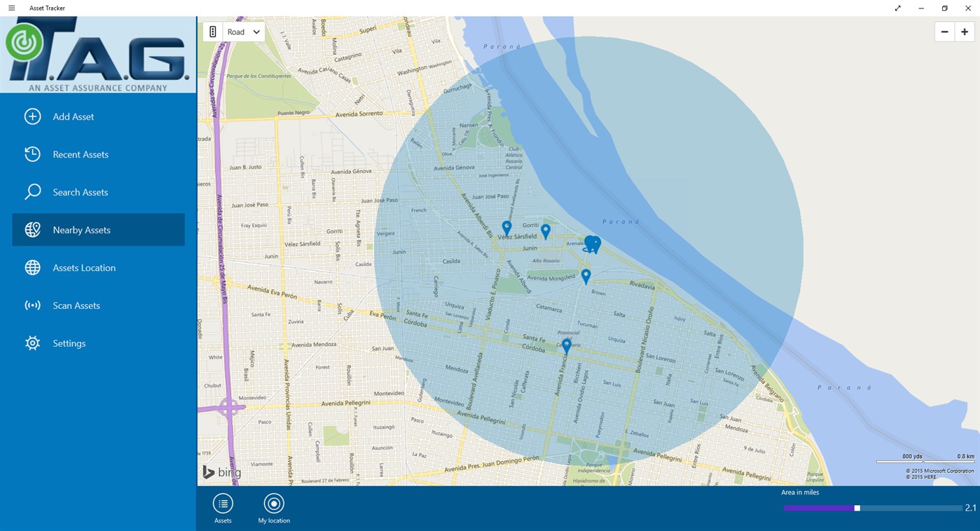Click the device orientation icon beside Road selector

click(212, 32)
